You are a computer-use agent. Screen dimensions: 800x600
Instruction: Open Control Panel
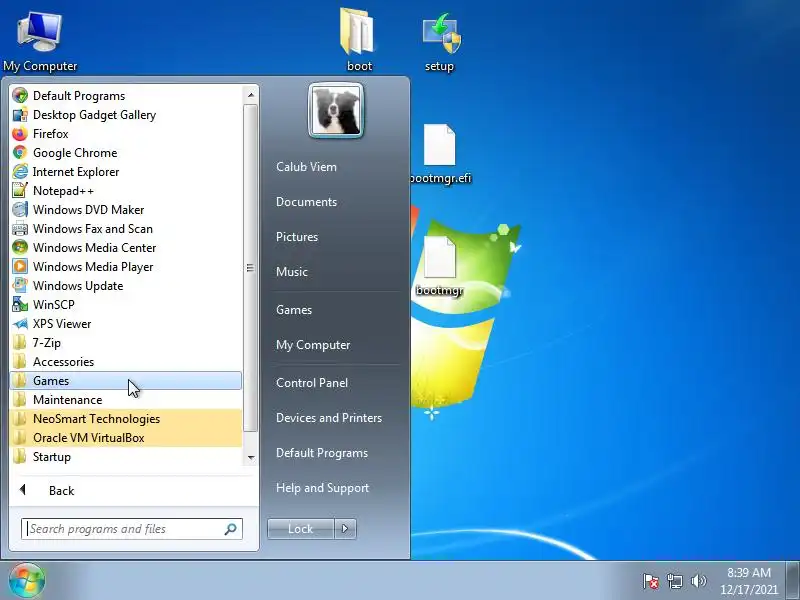[312, 383]
